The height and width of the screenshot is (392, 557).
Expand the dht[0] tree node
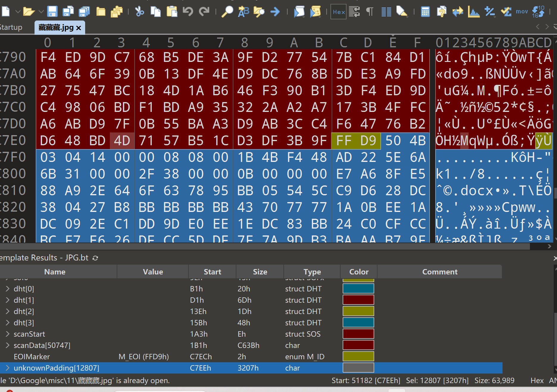point(7,289)
